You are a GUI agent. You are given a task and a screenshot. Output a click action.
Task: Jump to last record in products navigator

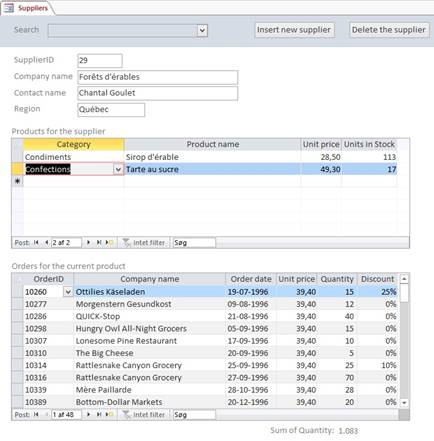pos(99,242)
